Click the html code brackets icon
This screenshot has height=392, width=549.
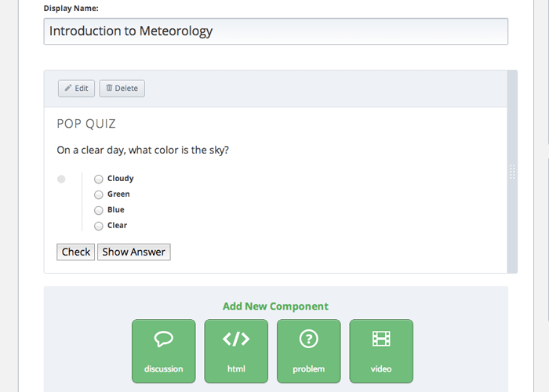point(236,339)
